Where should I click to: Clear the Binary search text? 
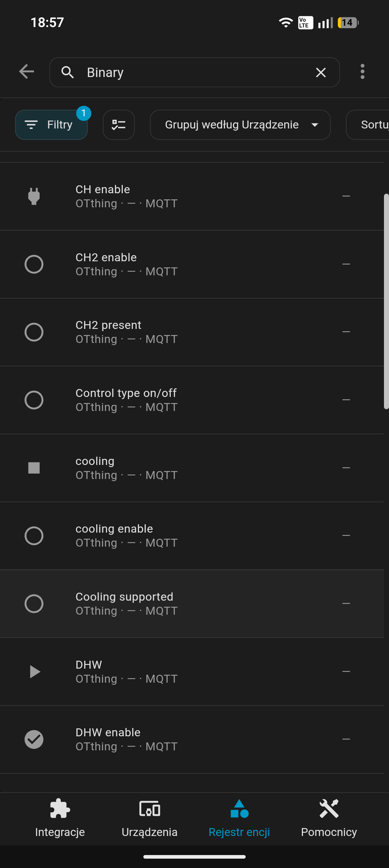321,72
